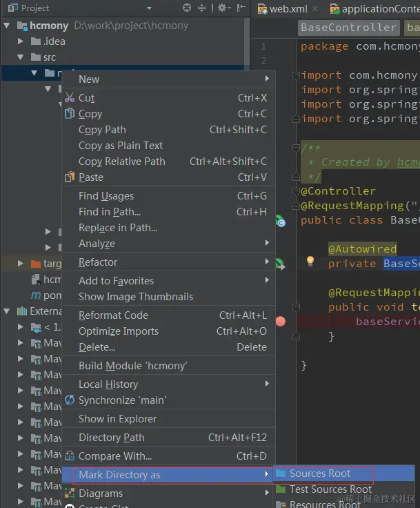Click the scissors Cut icon
Image resolution: width=420 pixels, height=508 pixels.
coord(70,97)
